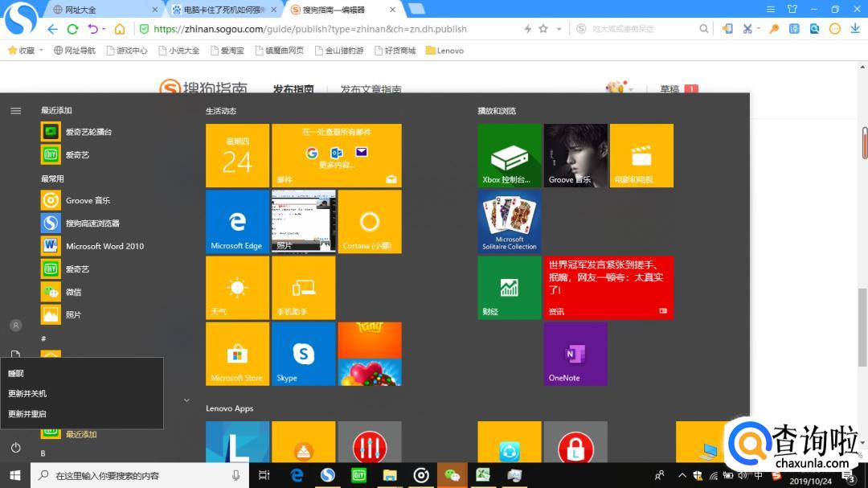
Task: Open Microsoft Solitaire Collection tile
Action: point(510,222)
